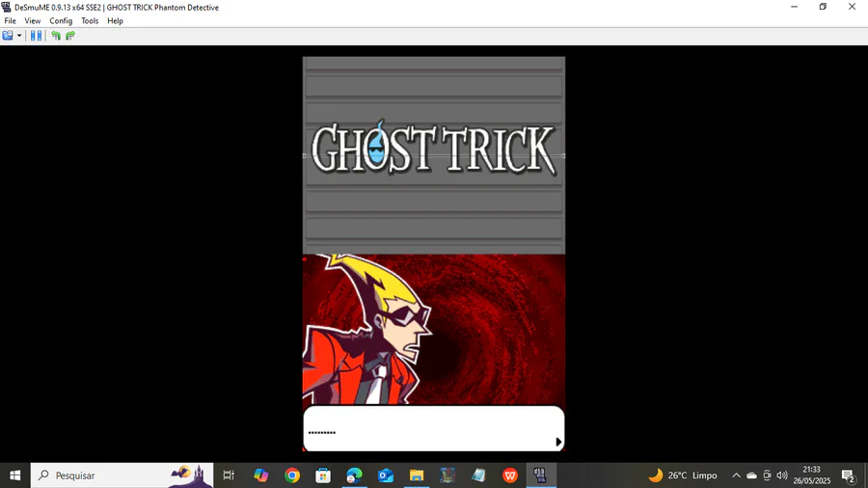Open Google Chrome from the taskbar

[x=292, y=475]
